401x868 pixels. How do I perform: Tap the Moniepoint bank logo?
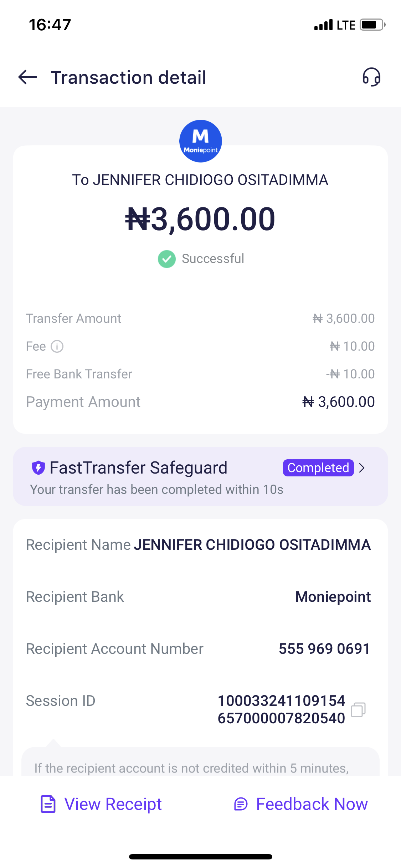(200, 141)
